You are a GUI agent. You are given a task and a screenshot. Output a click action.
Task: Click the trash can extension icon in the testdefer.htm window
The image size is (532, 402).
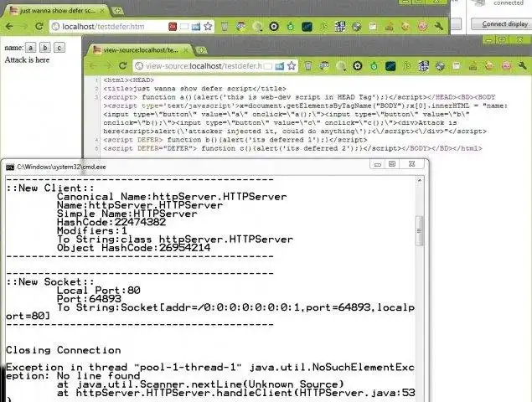point(225,26)
